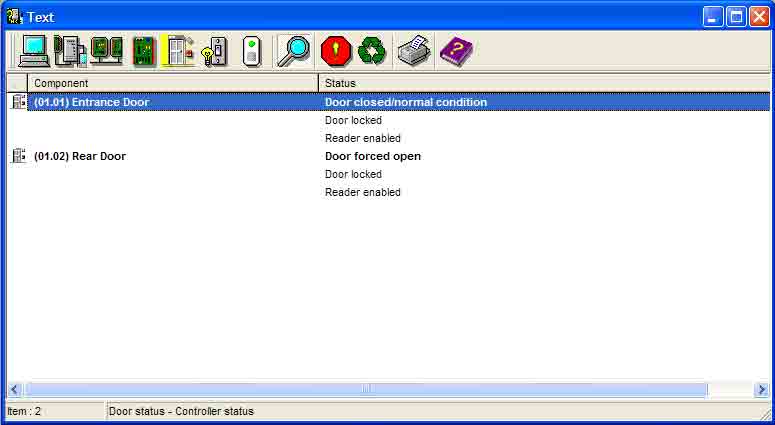Click the controller loop status icon
This screenshot has height=425, width=775.
pos(107,51)
